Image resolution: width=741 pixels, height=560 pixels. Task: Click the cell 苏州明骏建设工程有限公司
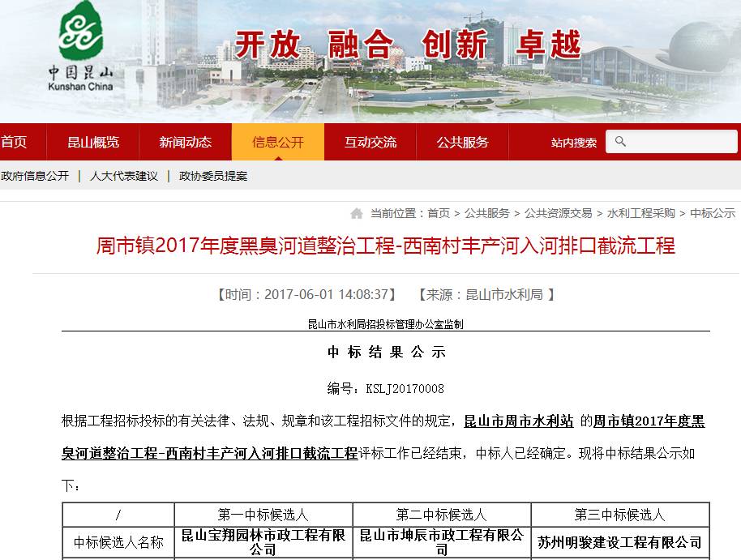pyautogui.click(x=619, y=542)
